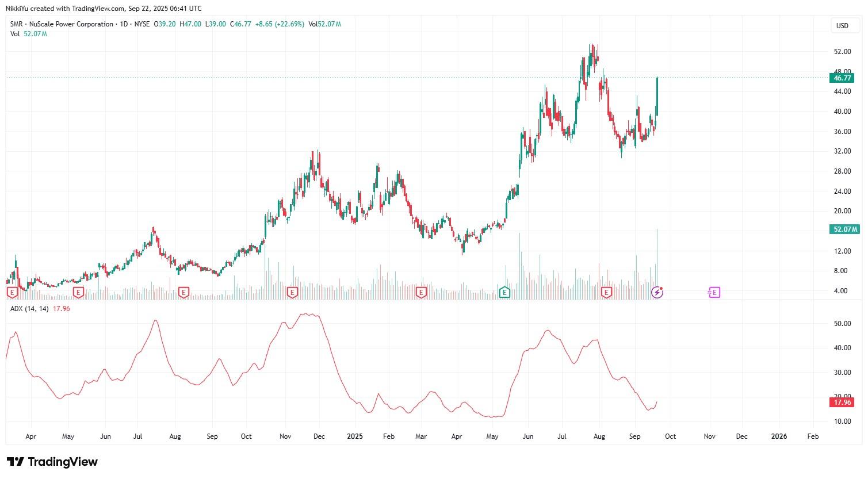868x479 pixels.
Task: Click the purple upcoming earnings marker near November
Action: click(x=713, y=293)
